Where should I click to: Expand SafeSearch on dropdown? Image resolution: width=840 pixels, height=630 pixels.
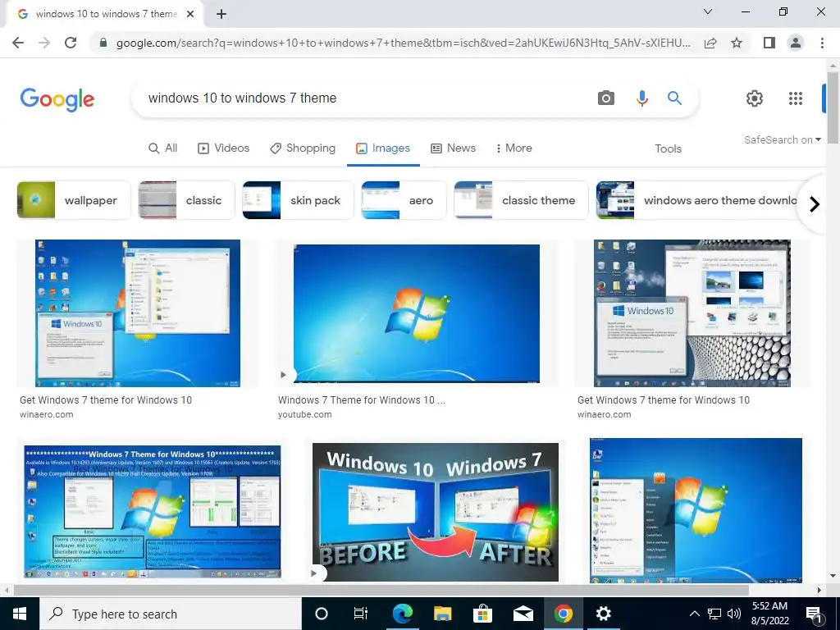(782, 139)
